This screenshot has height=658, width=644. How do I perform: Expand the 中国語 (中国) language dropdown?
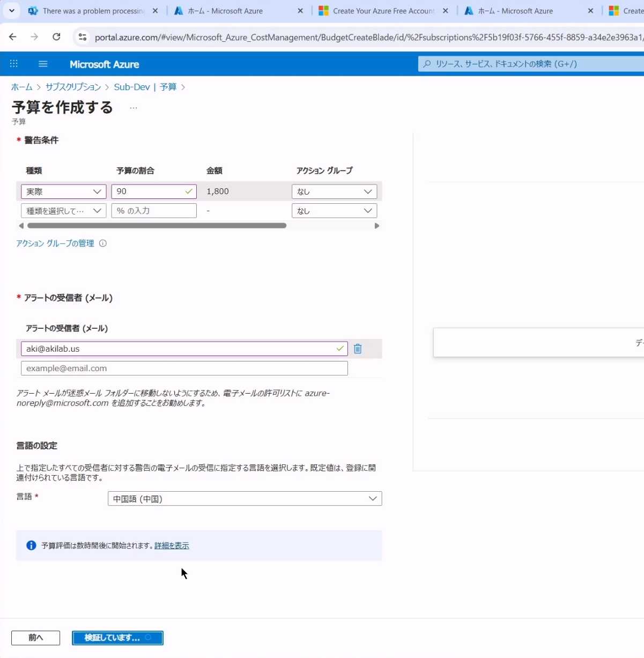tap(245, 499)
